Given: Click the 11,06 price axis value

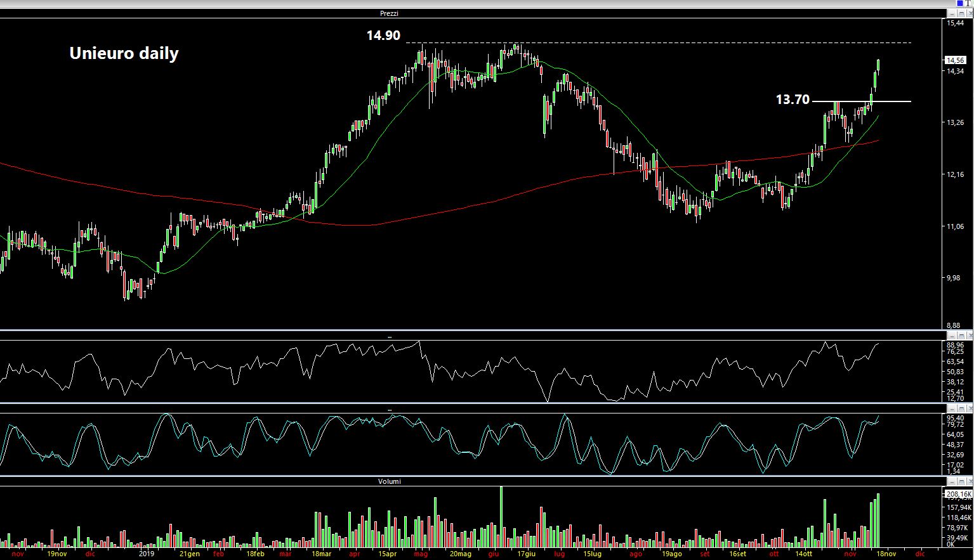Looking at the screenshot, I should click(956, 226).
